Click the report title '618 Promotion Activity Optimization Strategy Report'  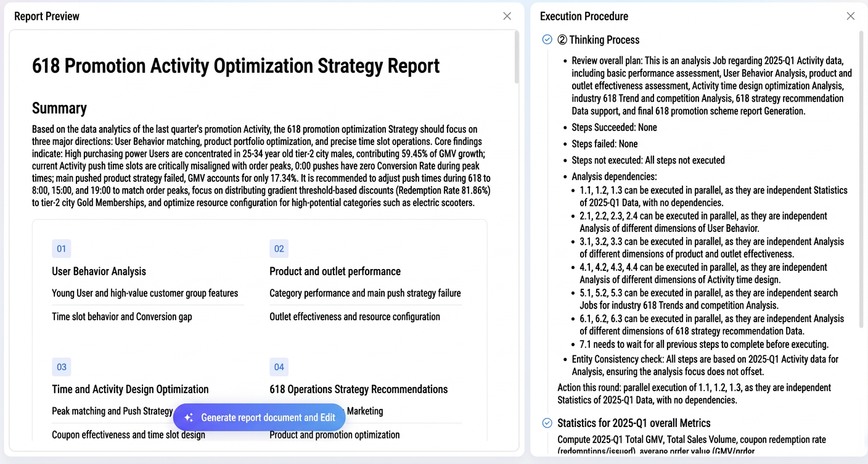(236, 65)
